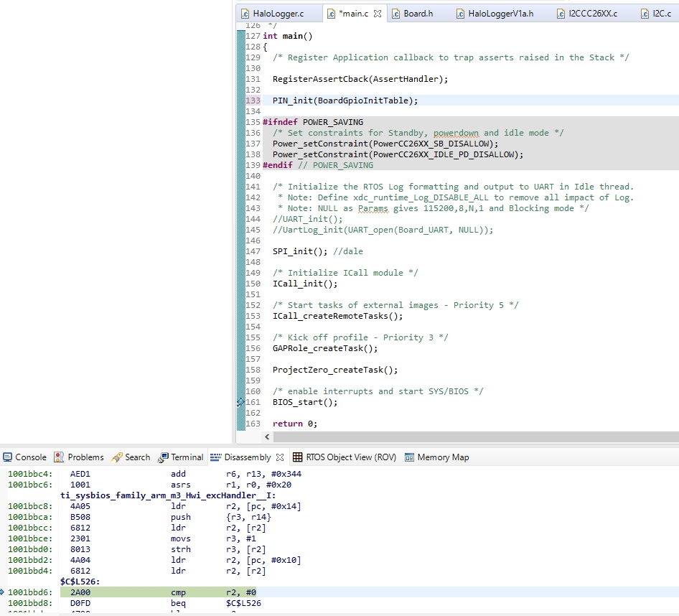Click the Search view icon
The image size is (679, 616).
point(116,457)
